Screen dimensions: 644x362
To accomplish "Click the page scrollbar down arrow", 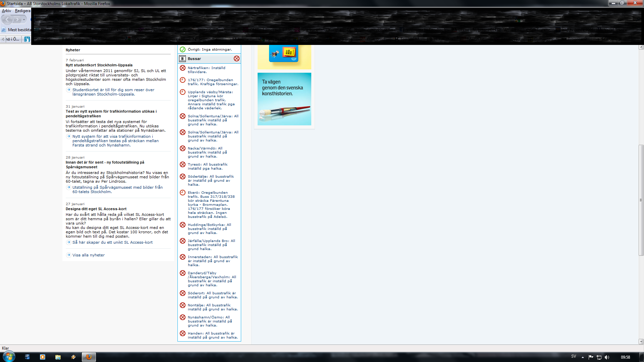I will (641, 342).
